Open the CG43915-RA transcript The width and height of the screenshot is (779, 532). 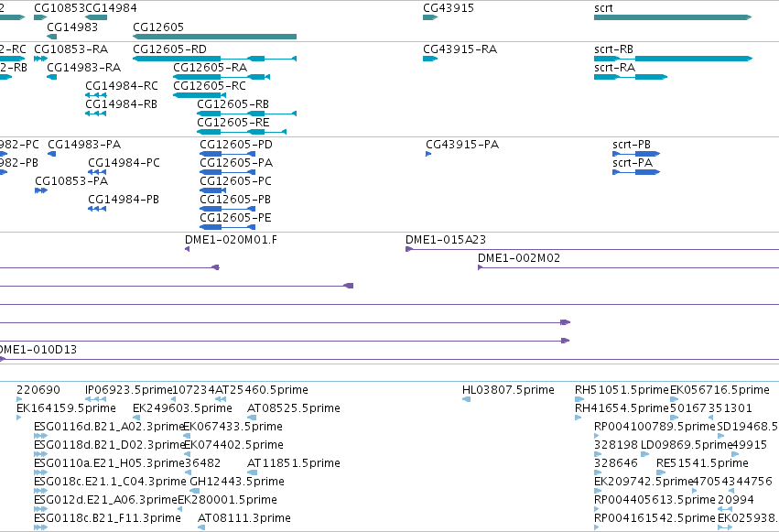[x=430, y=59]
